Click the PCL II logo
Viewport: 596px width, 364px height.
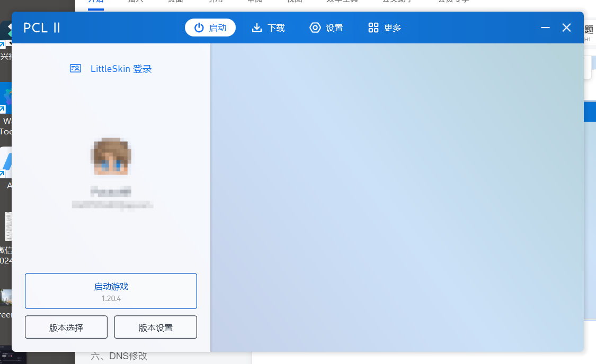click(x=41, y=28)
